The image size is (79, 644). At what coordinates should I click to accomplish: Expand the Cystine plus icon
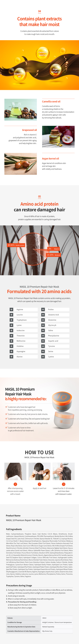click(43, 357)
